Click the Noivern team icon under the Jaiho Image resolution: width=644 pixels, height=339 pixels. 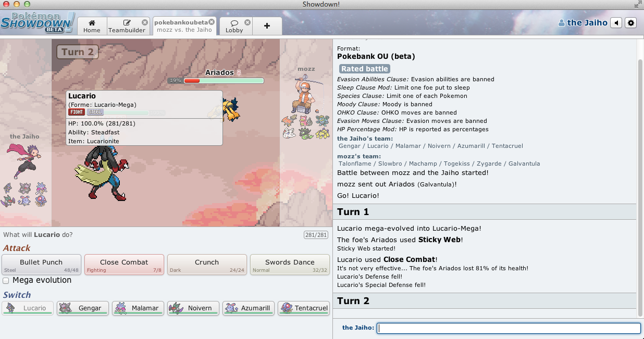pyautogui.click(x=8, y=200)
